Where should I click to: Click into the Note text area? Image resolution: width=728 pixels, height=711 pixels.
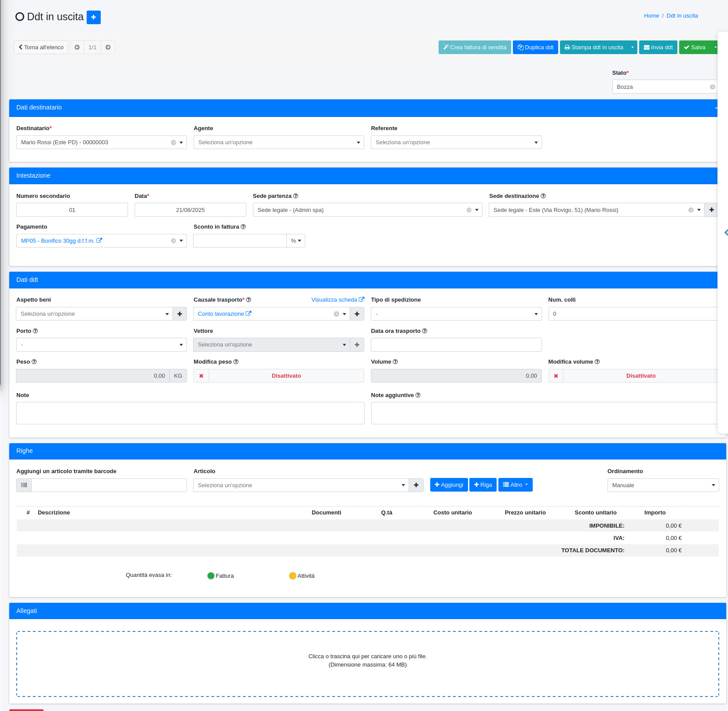190,413
